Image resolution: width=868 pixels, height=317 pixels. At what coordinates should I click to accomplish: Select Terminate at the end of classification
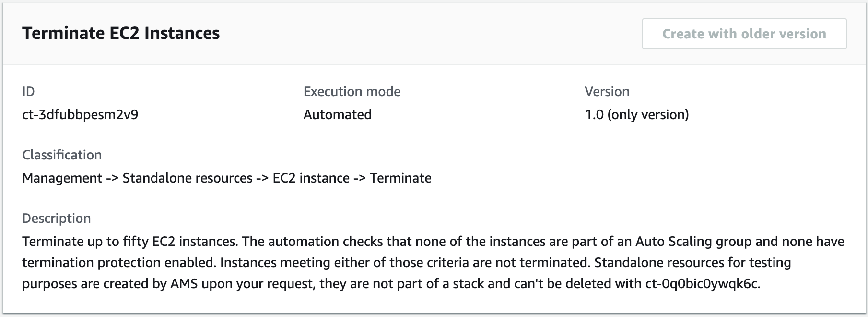[400, 178]
